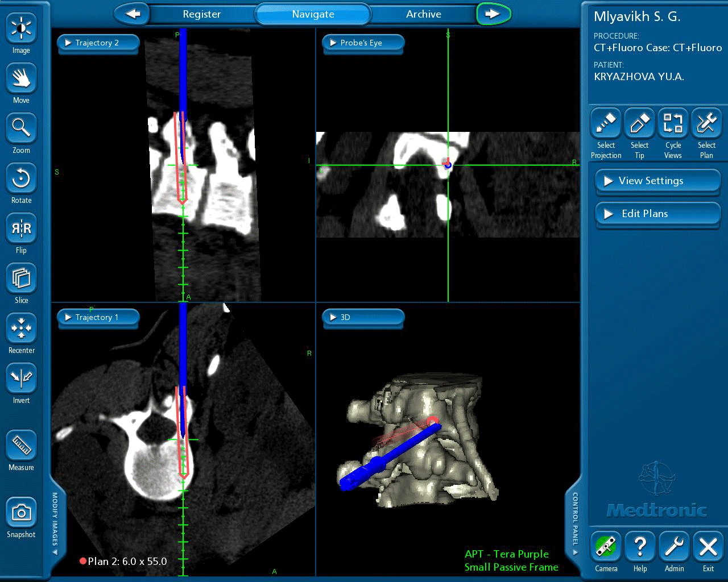Viewport: 728px width, 582px height.
Task: Take a Snapshot with camera icon
Action: point(21,513)
